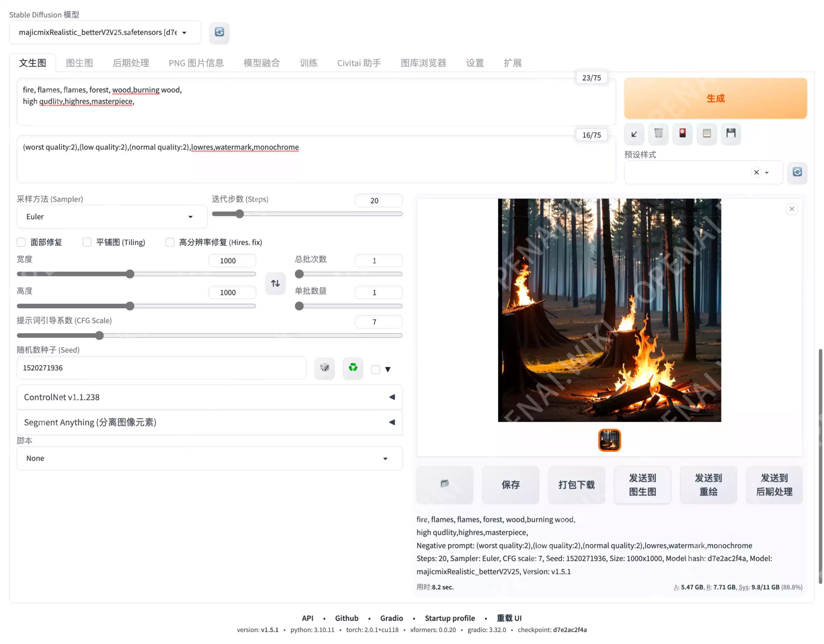Open the 后期处理 tab
This screenshot has height=644, width=824.
click(x=131, y=63)
